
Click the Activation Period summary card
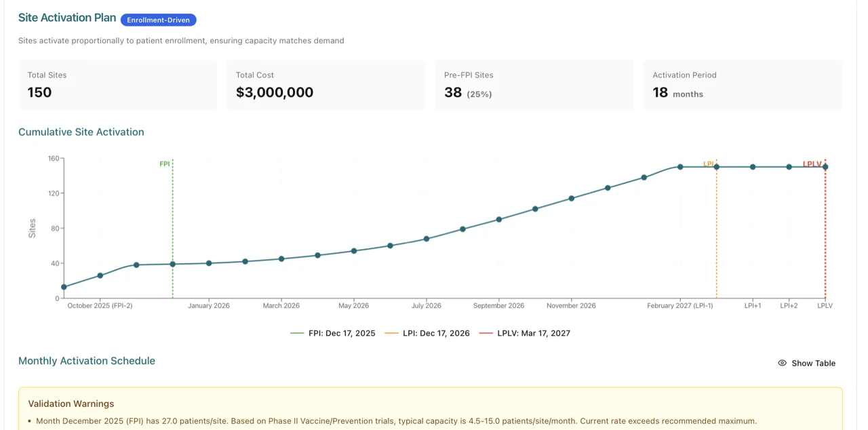(x=743, y=85)
